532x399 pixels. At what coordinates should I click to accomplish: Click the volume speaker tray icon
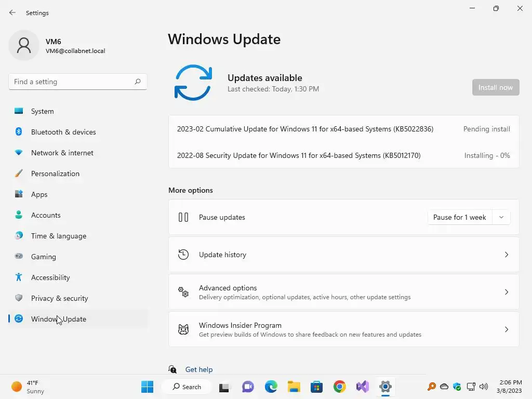click(484, 387)
